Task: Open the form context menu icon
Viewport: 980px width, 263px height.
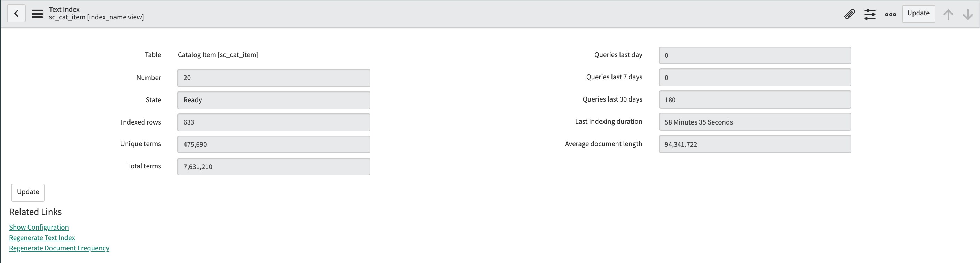Action: click(37, 14)
